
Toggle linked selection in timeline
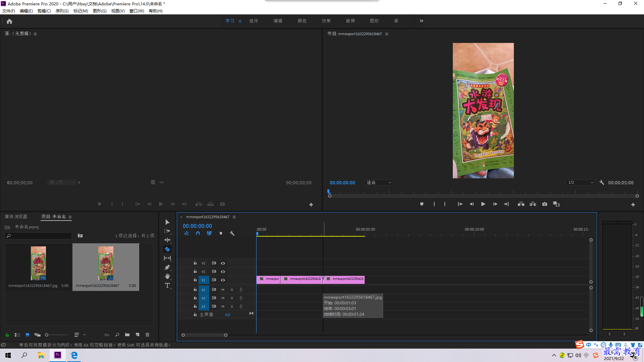click(x=209, y=233)
